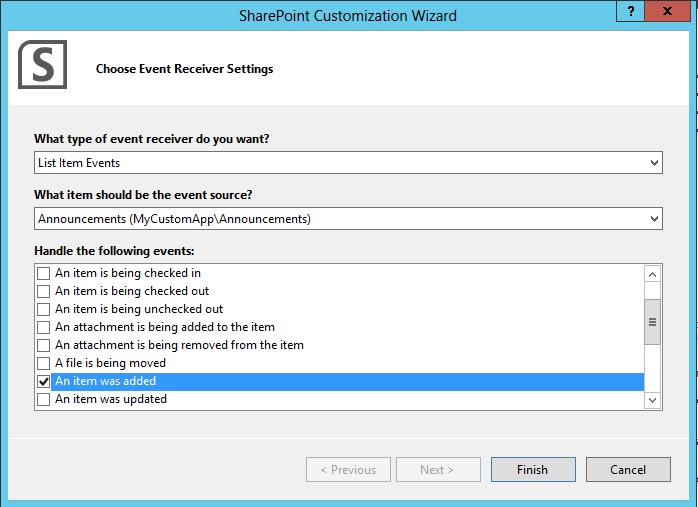Close the SharePoint Customization Wizard
The height and width of the screenshot is (507, 698).
[x=667, y=11]
